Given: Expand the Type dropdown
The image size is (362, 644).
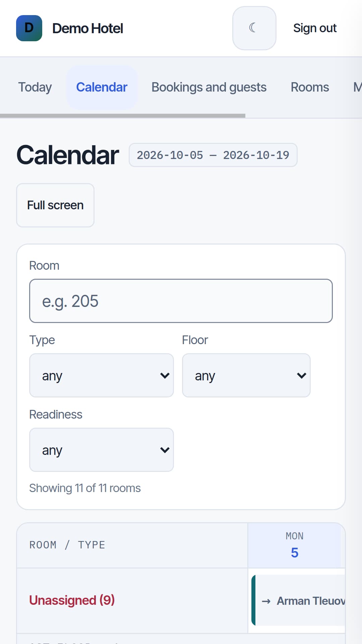Looking at the screenshot, I should [x=102, y=375].
